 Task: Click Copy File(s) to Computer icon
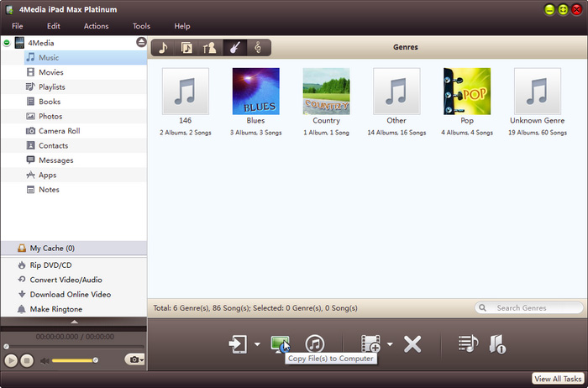280,343
